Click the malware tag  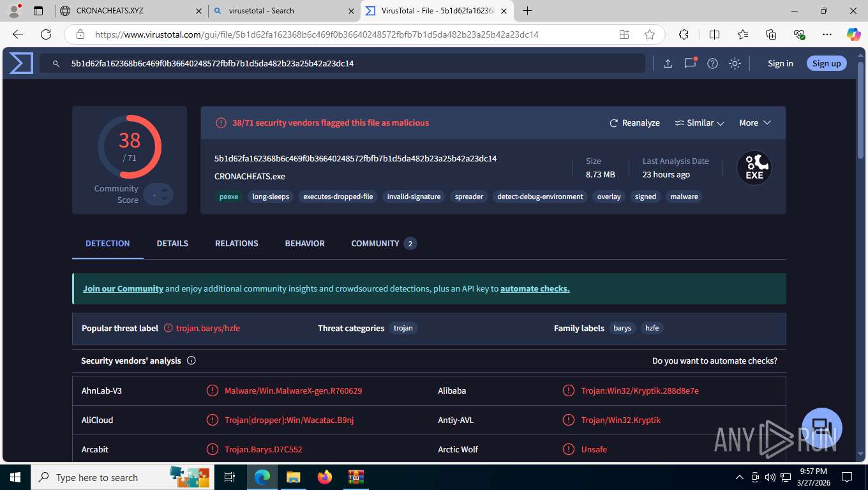684,197
